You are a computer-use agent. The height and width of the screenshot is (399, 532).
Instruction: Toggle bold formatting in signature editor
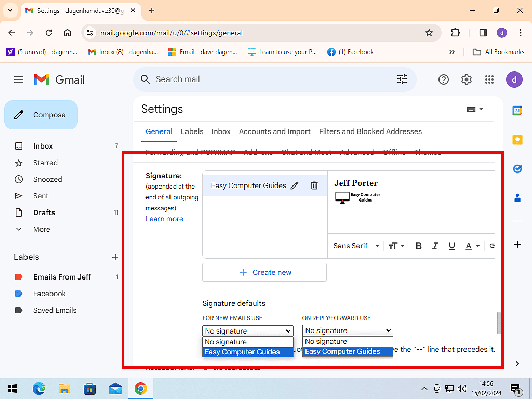click(x=419, y=246)
